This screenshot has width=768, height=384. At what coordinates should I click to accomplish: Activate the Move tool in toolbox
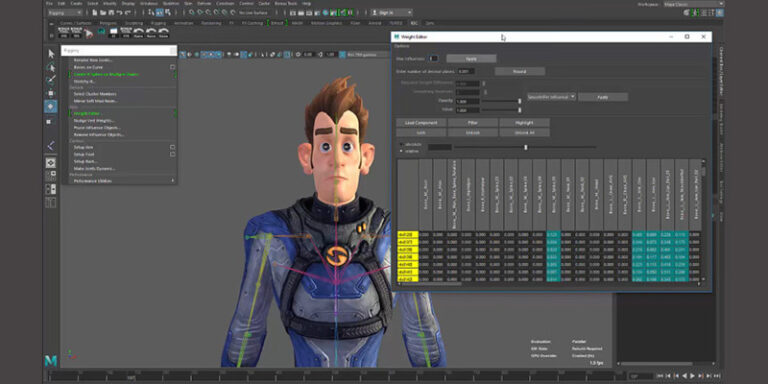pyautogui.click(x=51, y=93)
